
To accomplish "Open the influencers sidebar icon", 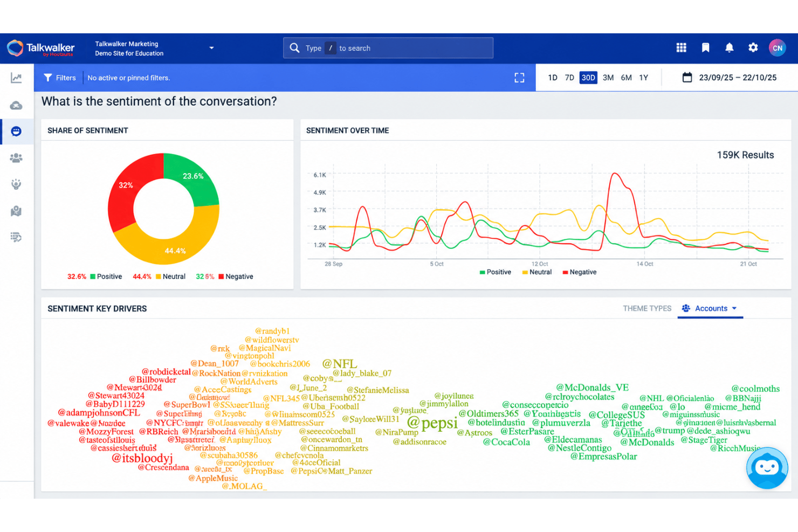I will 16,184.
